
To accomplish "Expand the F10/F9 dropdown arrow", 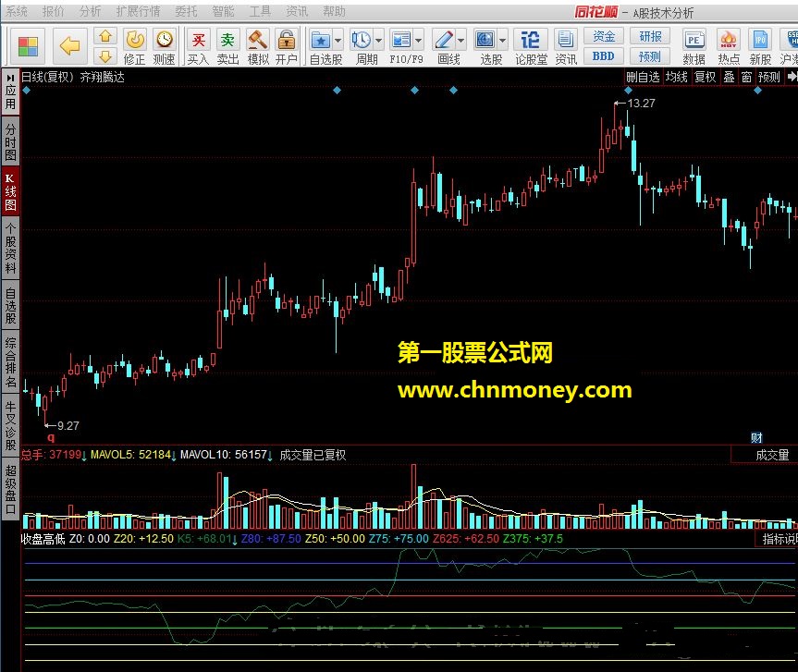I will pos(419,40).
